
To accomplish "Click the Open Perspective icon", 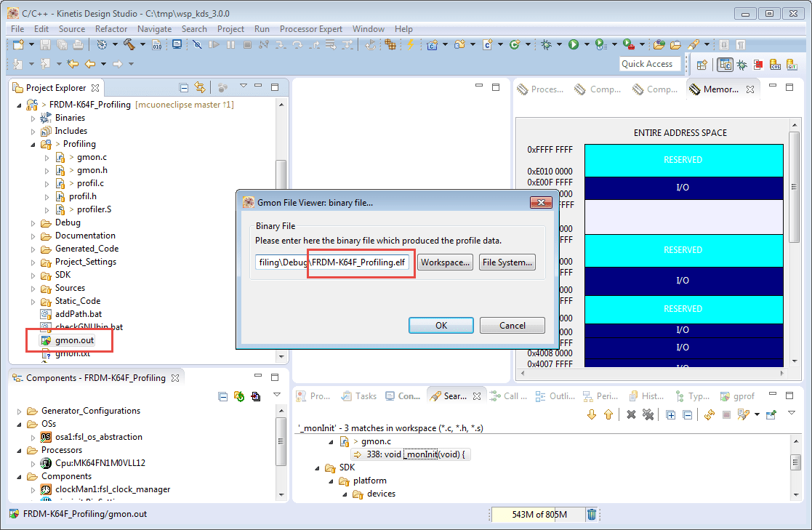I will click(702, 65).
